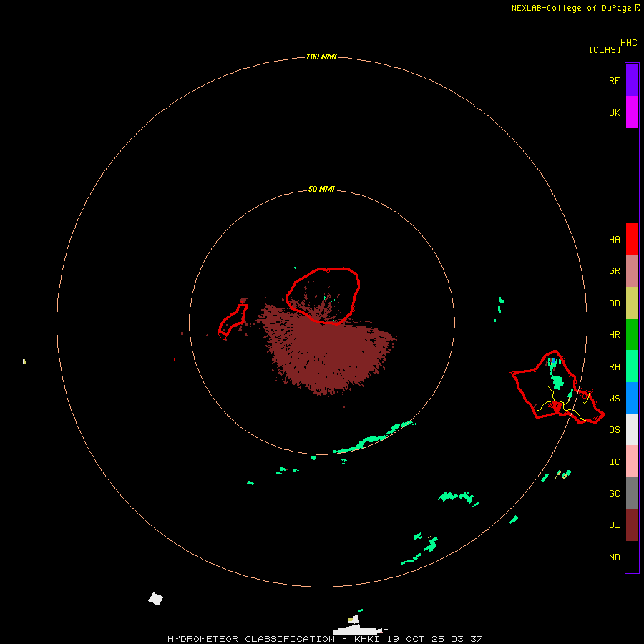Click the purple RF color swatch

632,79
